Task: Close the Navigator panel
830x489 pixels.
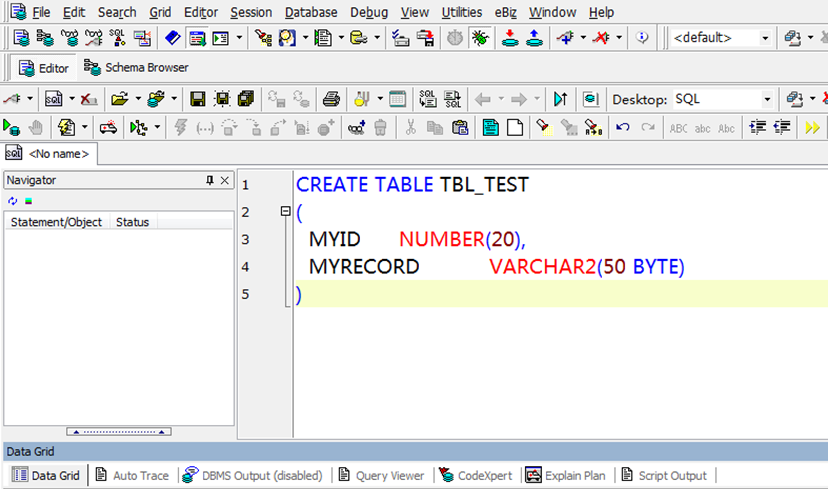Action: point(225,180)
